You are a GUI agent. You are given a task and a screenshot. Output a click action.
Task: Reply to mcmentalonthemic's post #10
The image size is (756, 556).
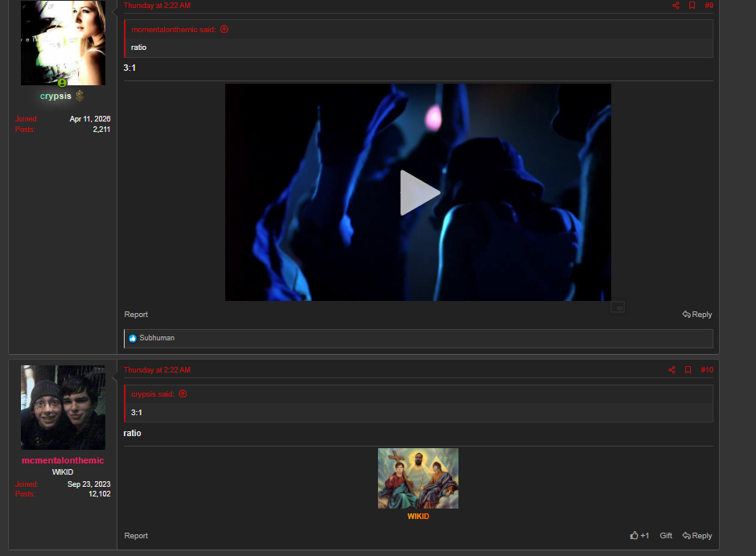[697, 536]
